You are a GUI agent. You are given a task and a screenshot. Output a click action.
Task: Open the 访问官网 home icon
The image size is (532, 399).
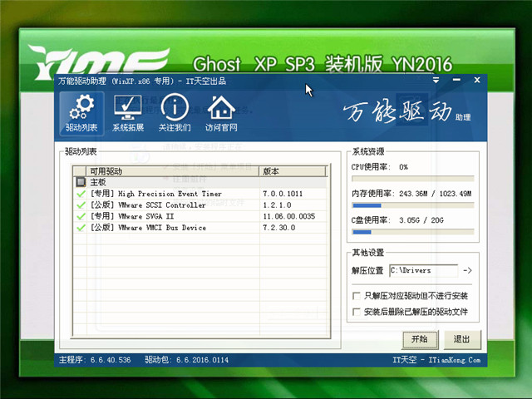click(221, 114)
